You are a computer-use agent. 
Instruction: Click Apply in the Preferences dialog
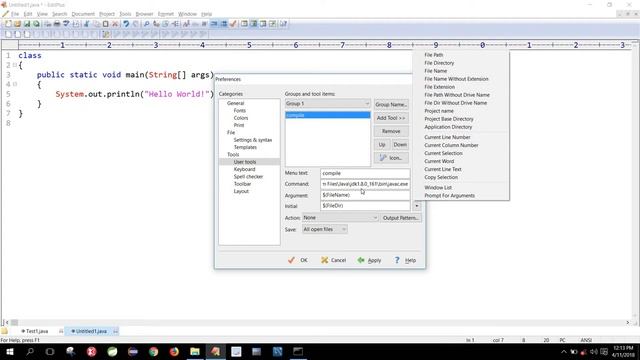click(369, 260)
